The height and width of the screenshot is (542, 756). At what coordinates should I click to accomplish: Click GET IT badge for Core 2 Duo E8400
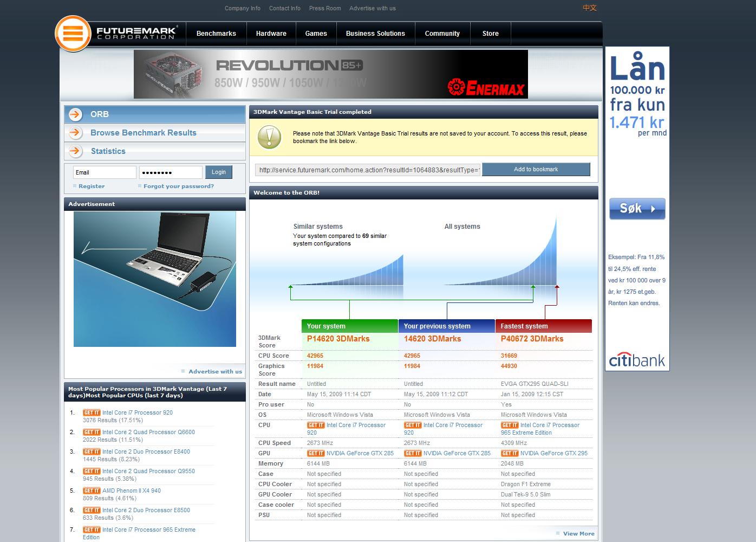[92, 451]
